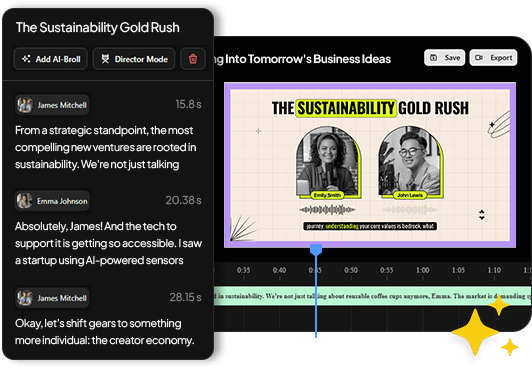Select the green caption track clip
The height and width of the screenshot is (368, 532).
pyautogui.click(x=372, y=296)
